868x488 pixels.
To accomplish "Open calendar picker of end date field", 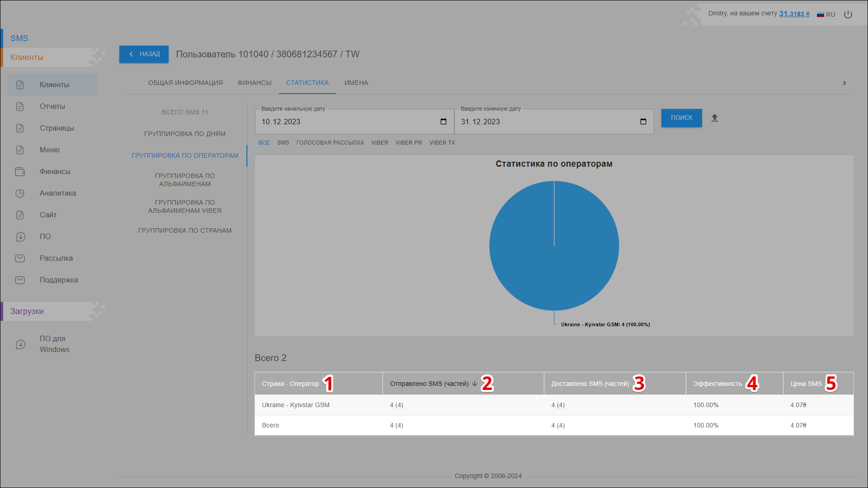I will 643,122.
